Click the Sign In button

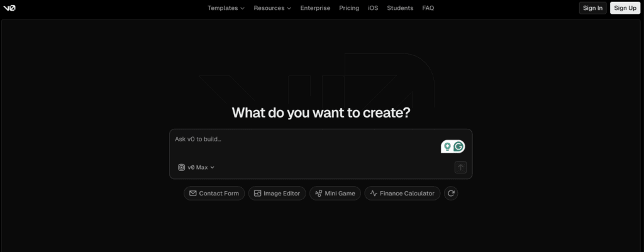[592, 8]
